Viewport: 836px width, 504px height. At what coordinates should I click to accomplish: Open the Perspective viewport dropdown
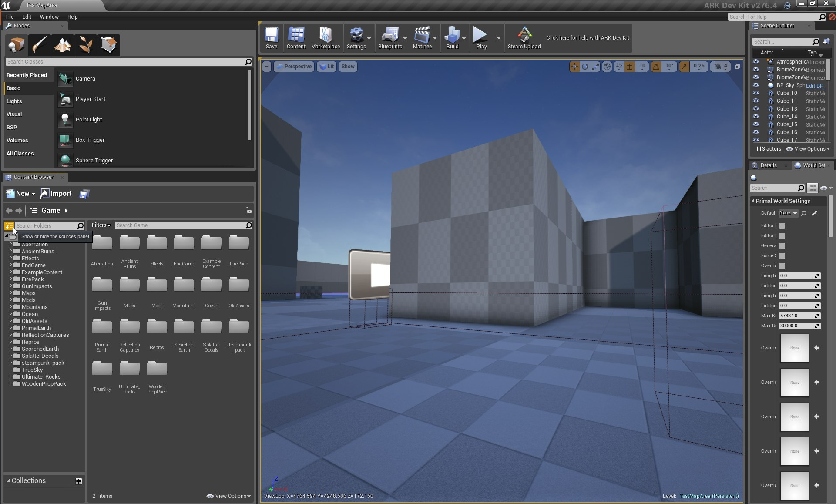click(294, 67)
